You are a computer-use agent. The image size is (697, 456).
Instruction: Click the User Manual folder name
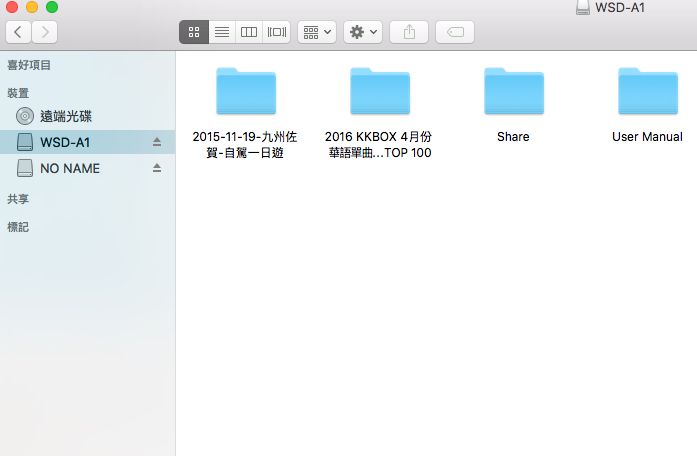[x=647, y=136]
